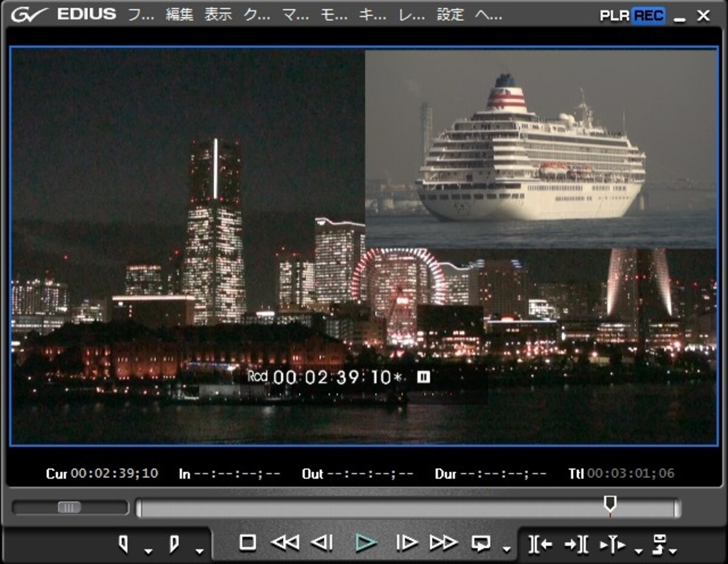
Task: Stop playback with the square Stop button
Action: (x=247, y=542)
